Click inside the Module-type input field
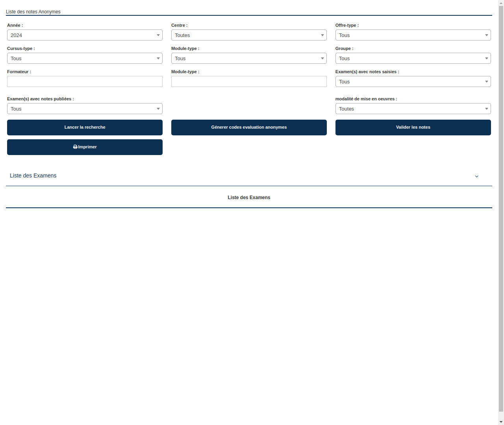504x425 pixels. pos(249,81)
